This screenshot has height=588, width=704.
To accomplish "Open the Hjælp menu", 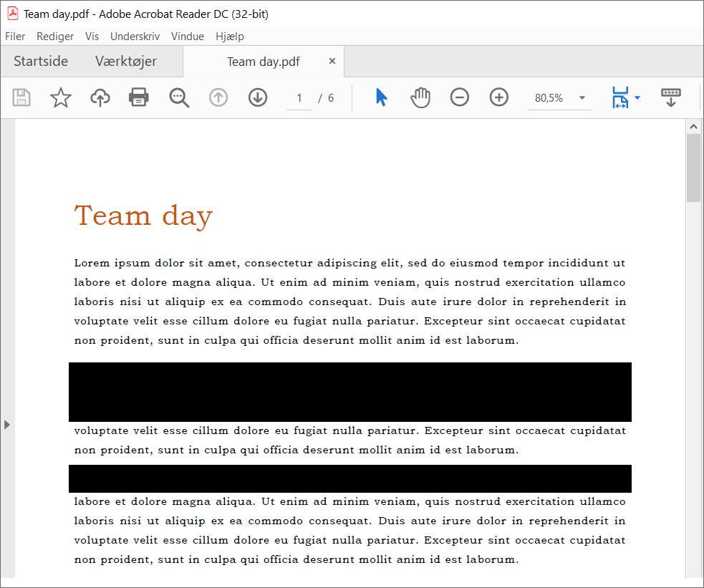I will pos(230,37).
